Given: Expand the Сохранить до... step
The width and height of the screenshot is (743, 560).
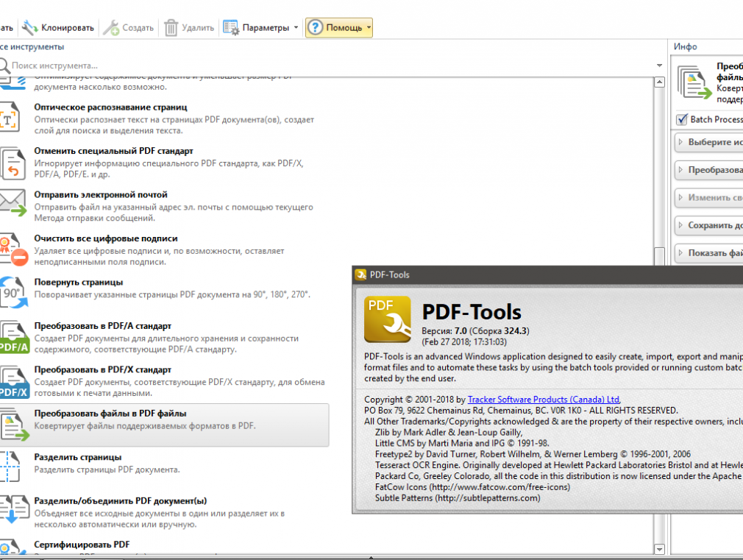Looking at the screenshot, I should [x=709, y=225].
